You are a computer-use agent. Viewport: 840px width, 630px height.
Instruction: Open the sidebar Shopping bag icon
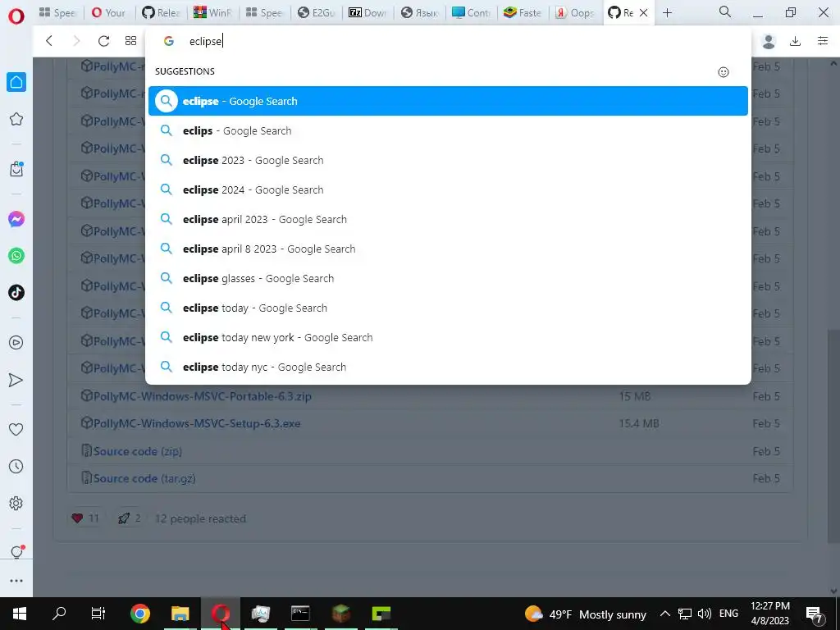[x=16, y=169]
